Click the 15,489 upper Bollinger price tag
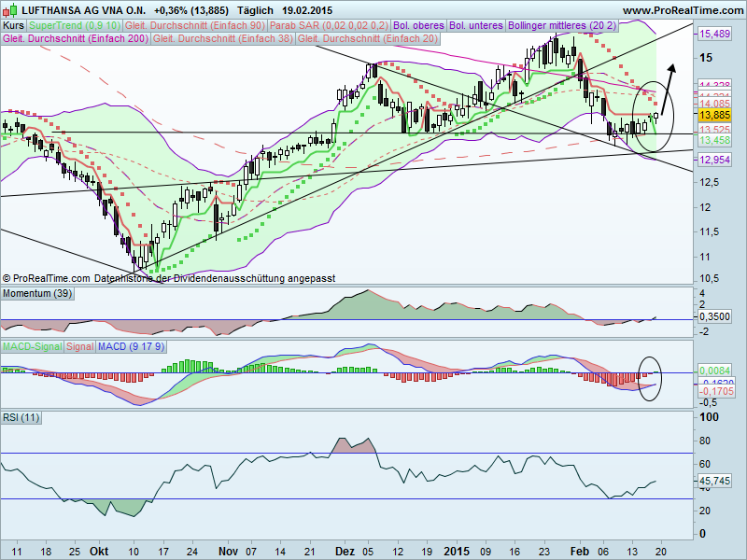This screenshot has height=560, width=747. pyautogui.click(x=714, y=34)
